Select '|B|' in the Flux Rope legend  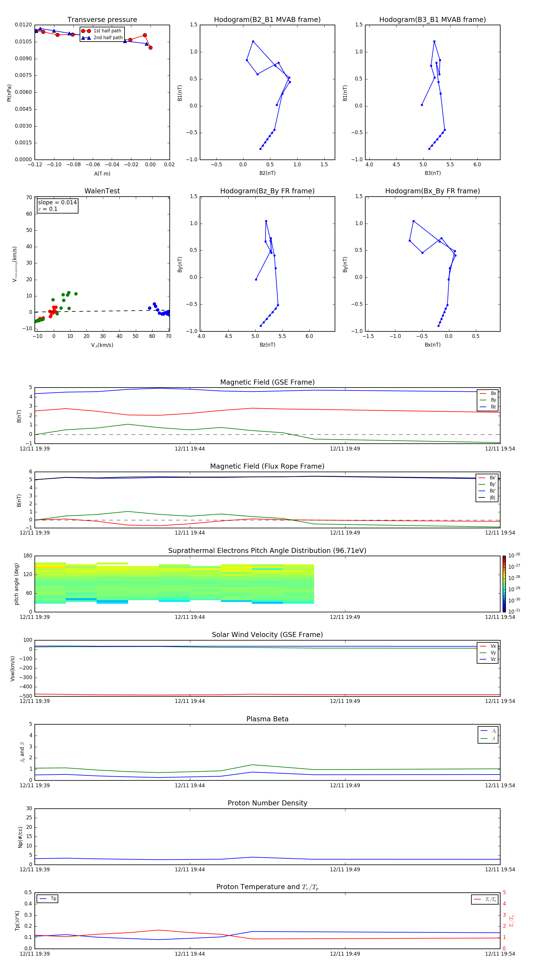pyautogui.click(x=487, y=498)
